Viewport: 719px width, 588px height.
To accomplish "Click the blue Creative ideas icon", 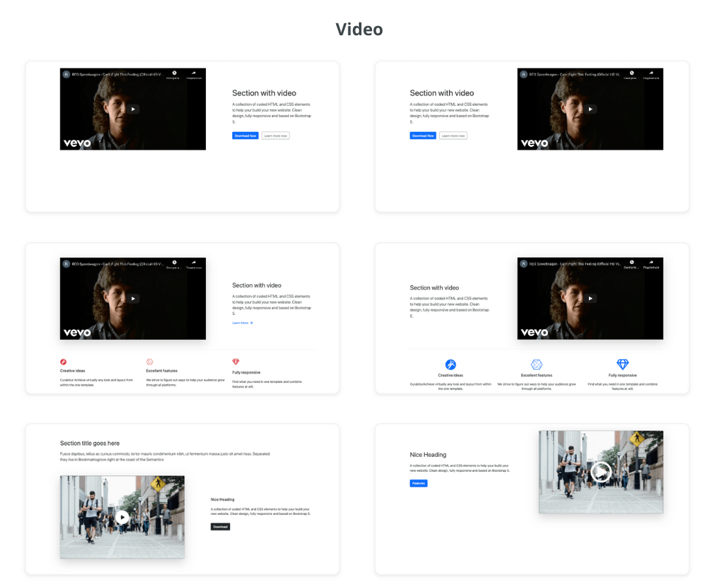I will coord(450,365).
